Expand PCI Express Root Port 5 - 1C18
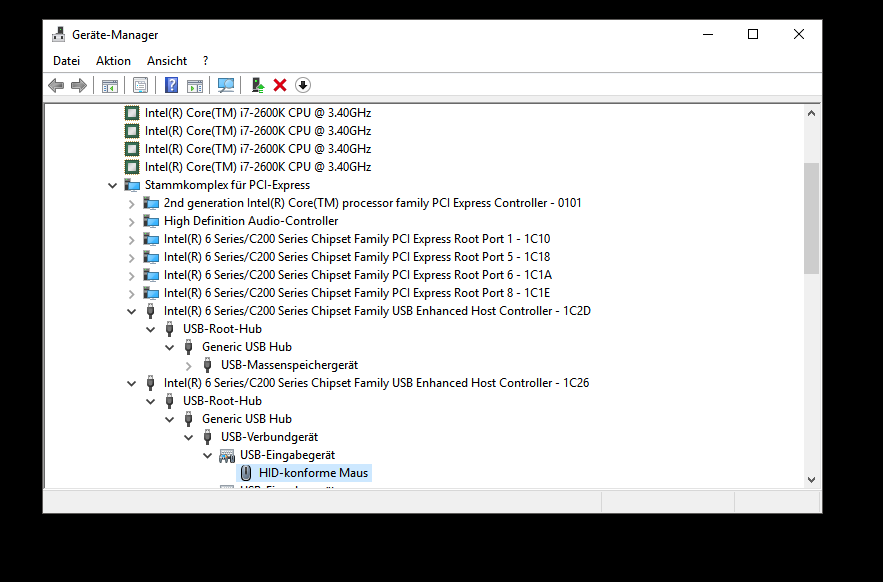Screen dimensions: 883x582 click(131, 257)
